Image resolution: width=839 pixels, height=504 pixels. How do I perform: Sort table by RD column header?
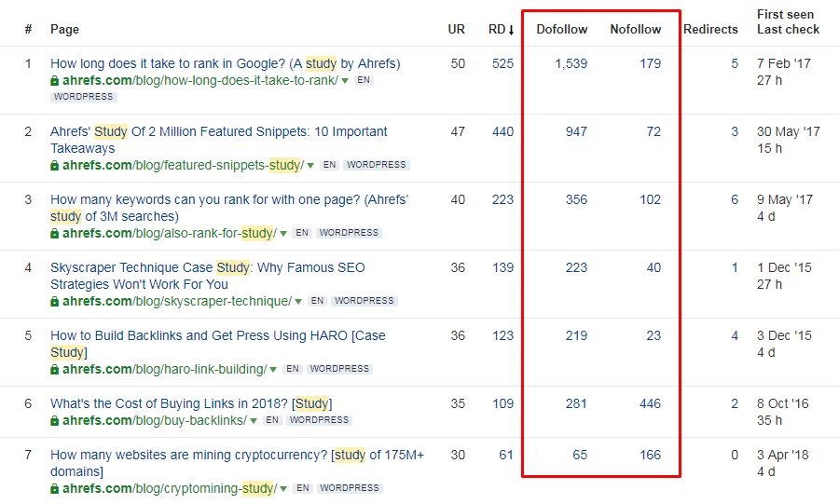[x=501, y=30]
